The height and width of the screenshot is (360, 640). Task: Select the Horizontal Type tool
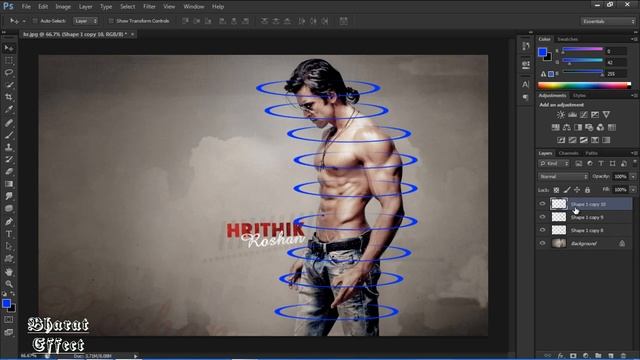click(9, 234)
